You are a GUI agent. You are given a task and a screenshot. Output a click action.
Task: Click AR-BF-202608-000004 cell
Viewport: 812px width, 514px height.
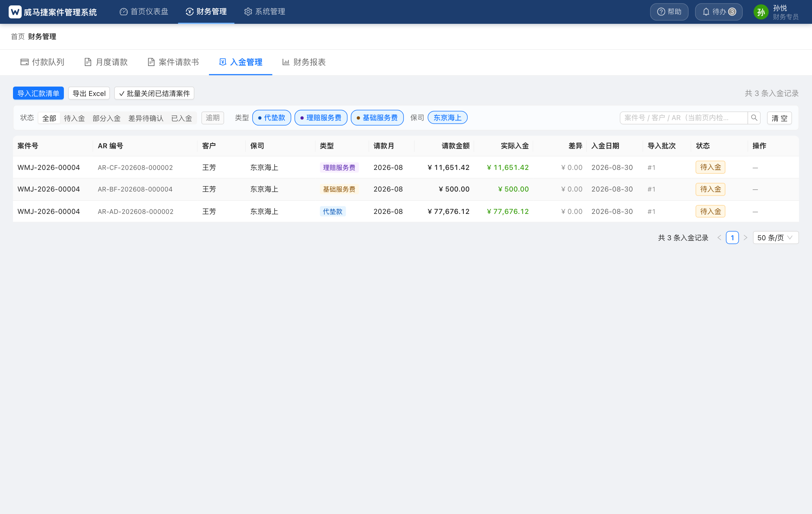click(135, 189)
